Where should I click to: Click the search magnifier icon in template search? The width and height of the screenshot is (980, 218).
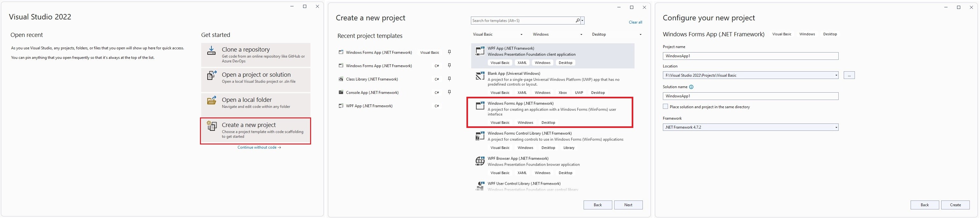tap(578, 21)
